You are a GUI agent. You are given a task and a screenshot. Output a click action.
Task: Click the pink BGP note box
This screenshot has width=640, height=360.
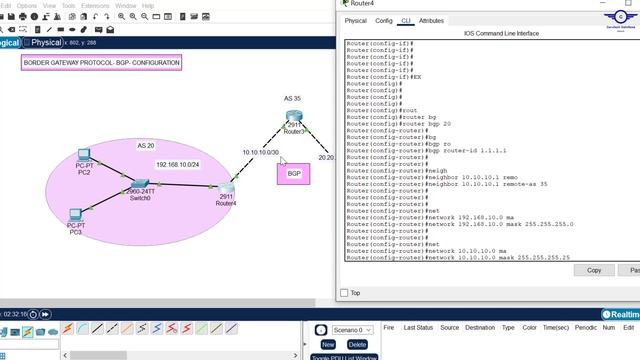[x=293, y=174]
